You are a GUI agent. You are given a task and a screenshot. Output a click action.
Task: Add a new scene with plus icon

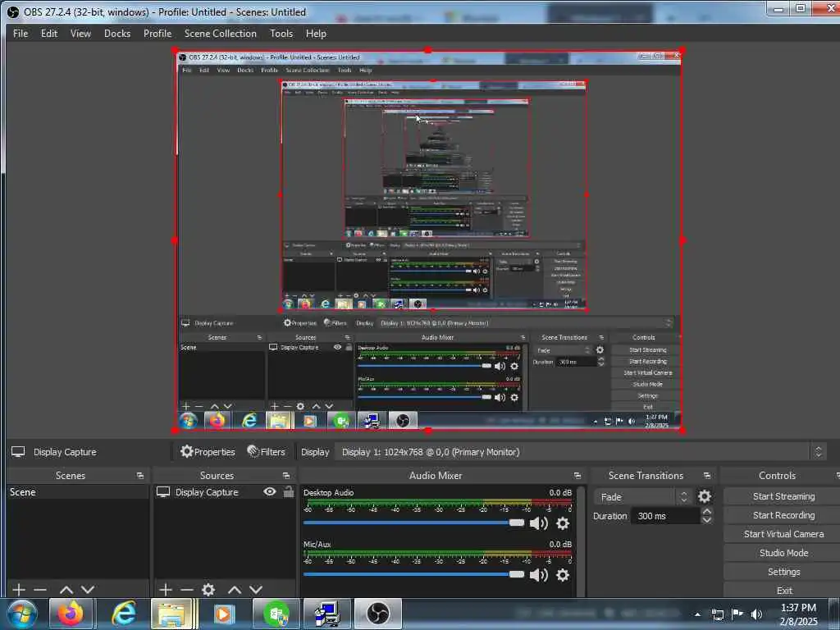click(19, 590)
